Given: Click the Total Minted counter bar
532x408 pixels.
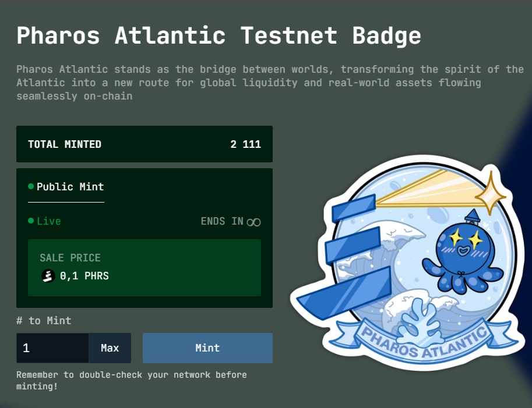Looking at the screenshot, I should click(145, 144).
